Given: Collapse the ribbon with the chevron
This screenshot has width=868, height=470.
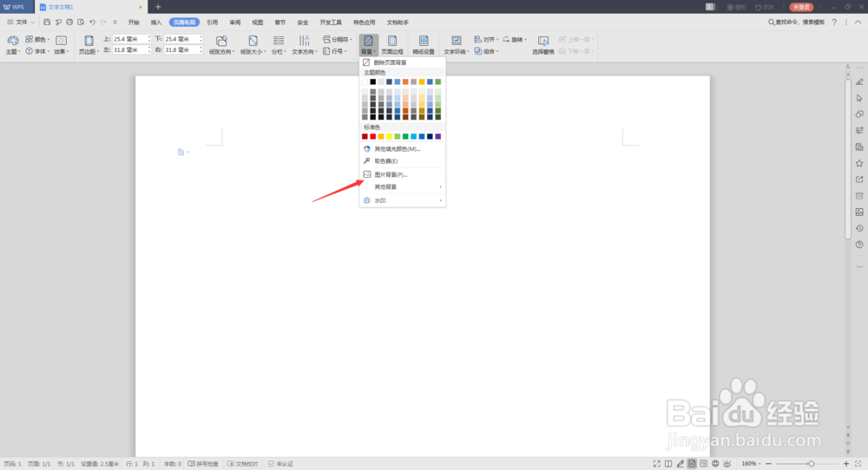Looking at the screenshot, I should (858, 23).
